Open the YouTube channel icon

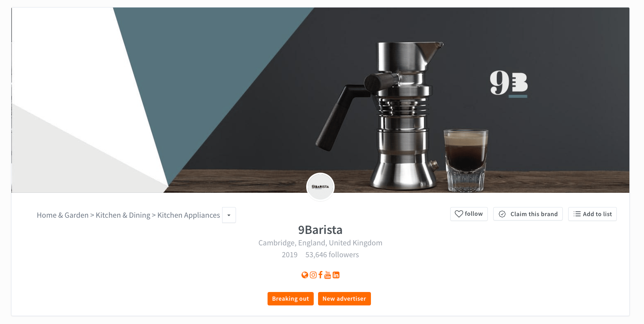click(x=328, y=275)
